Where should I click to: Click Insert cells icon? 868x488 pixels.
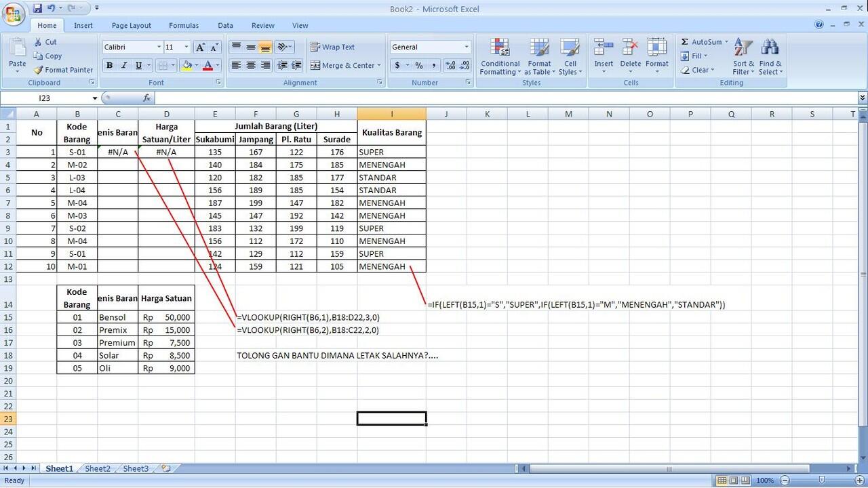604,47
